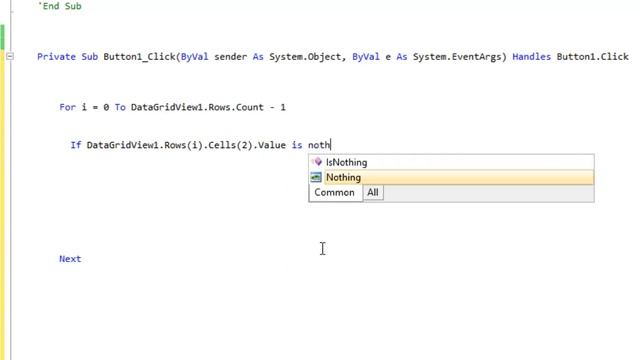Collapse the Button1_Click sub outline

tap(10, 57)
